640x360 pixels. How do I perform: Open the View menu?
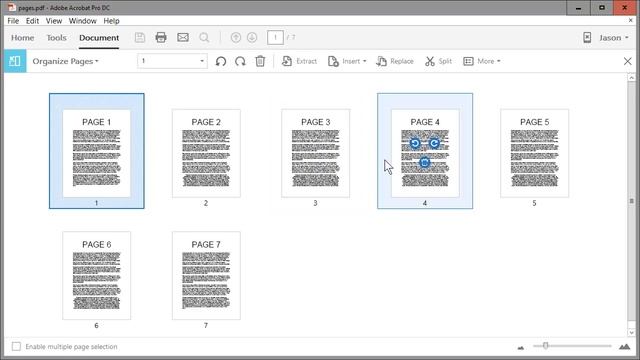(x=54, y=21)
